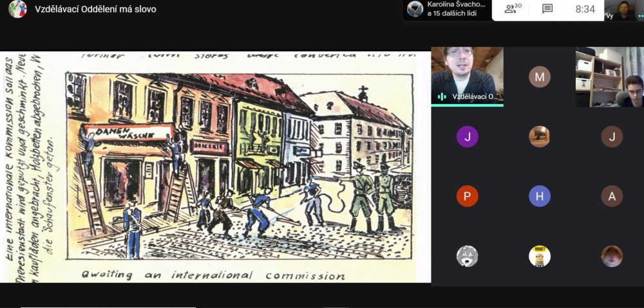Viewport: 644px width, 308px height.
Task: Open the participants list showing 30 people
Action: 513,8
